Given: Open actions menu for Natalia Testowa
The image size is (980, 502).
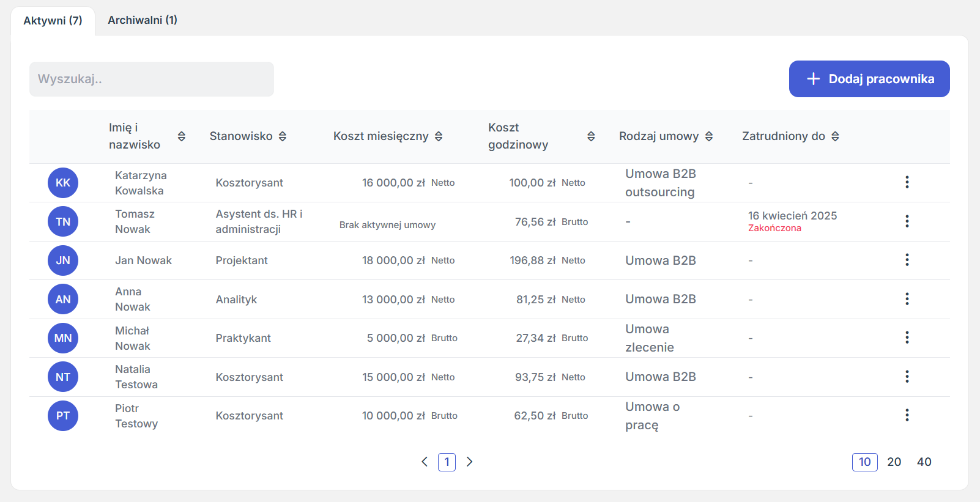Looking at the screenshot, I should pos(907,377).
